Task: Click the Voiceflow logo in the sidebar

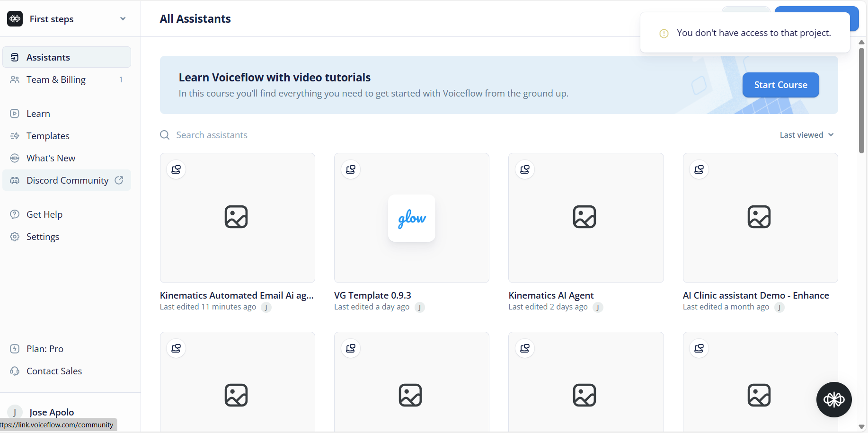Action: tap(15, 19)
